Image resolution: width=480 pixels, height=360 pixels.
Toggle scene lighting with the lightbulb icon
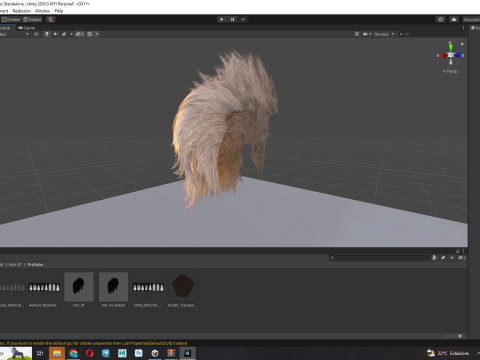tap(47, 34)
